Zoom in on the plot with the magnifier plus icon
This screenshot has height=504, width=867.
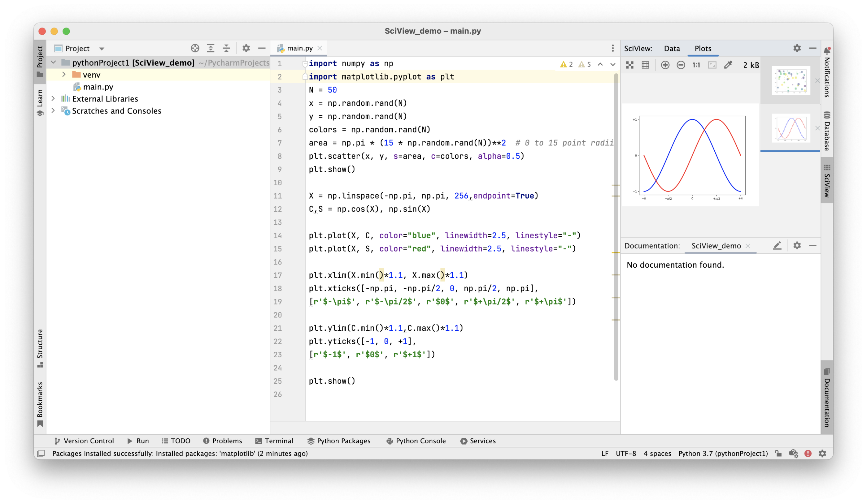coord(665,65)
